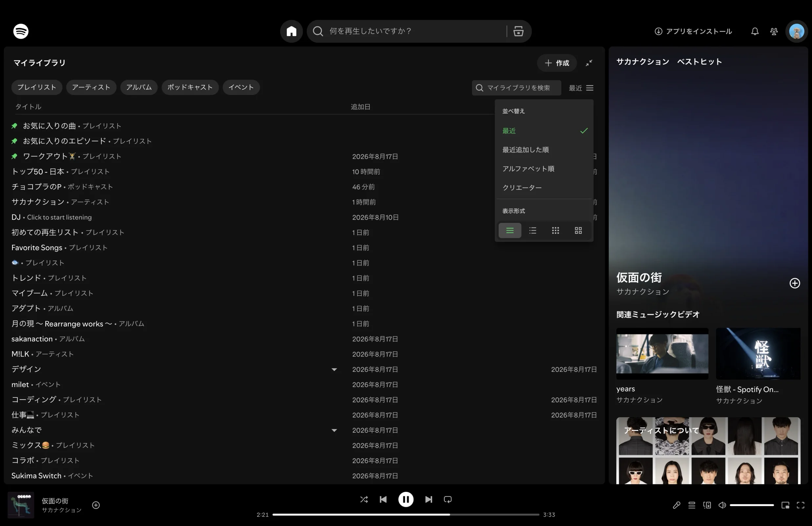Select compact list view format
This screenshot has height=526, width=812.
[510, 230]
